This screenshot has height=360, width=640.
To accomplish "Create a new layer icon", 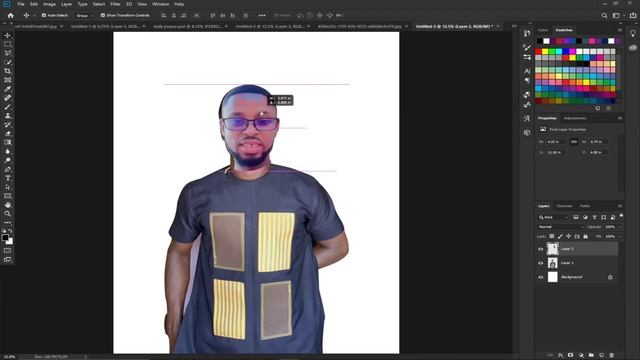I will point(601,355).
